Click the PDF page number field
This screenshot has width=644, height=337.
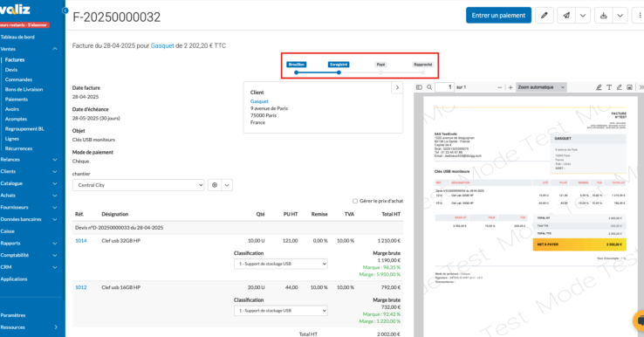pyautogui.click(x=444, y=87)
